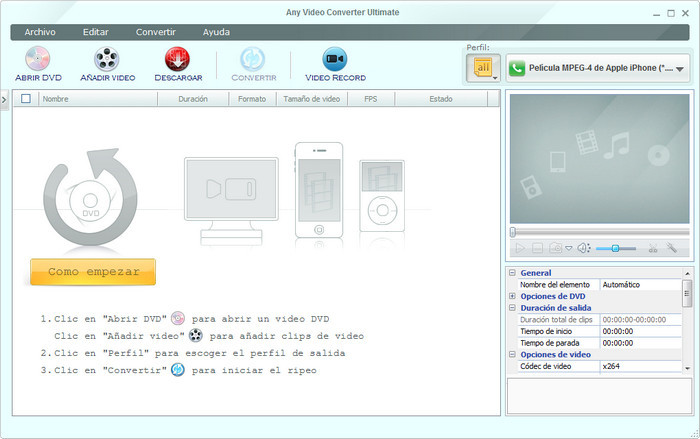Viewport: 700px width, 439px height.
Task: Click the green phone profile icon
Action: (517, 68)
